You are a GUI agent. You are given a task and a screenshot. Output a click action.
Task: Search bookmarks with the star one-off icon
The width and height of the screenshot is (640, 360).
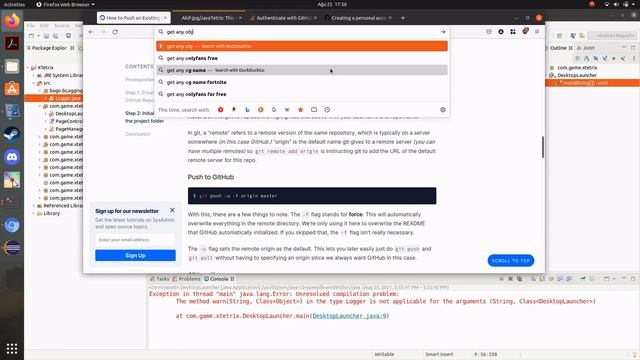tap(300, 110)
